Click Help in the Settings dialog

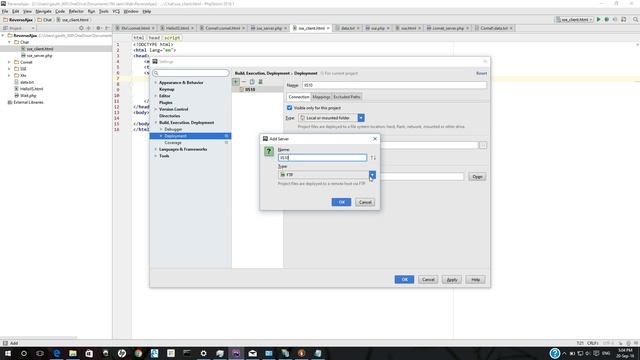click(x=476, y=280)
